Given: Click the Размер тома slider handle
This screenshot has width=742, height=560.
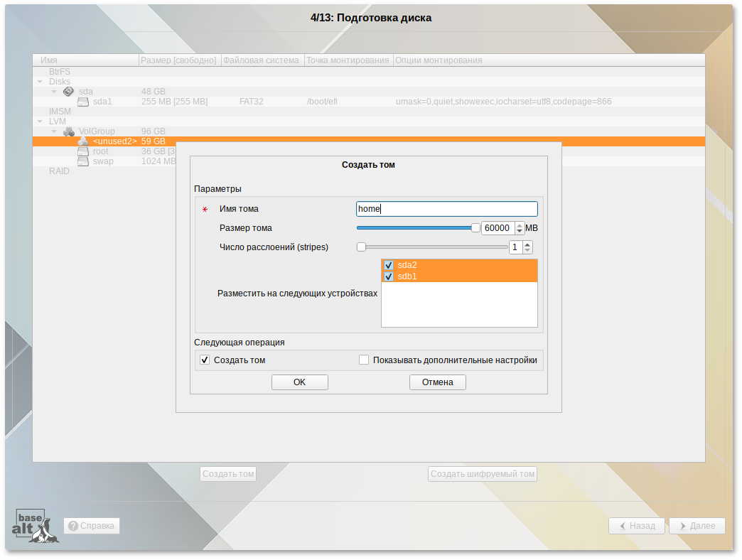Looking at the screenshot, I should coord(475,228).
